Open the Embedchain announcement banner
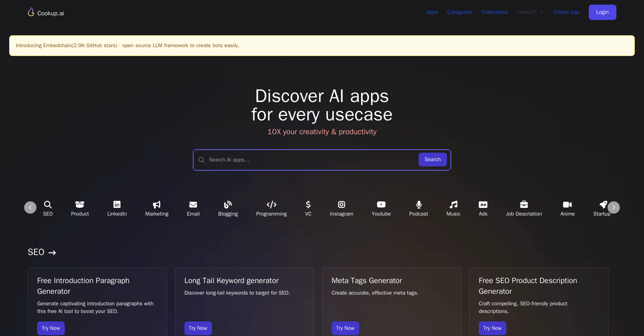 coord(127,46)
